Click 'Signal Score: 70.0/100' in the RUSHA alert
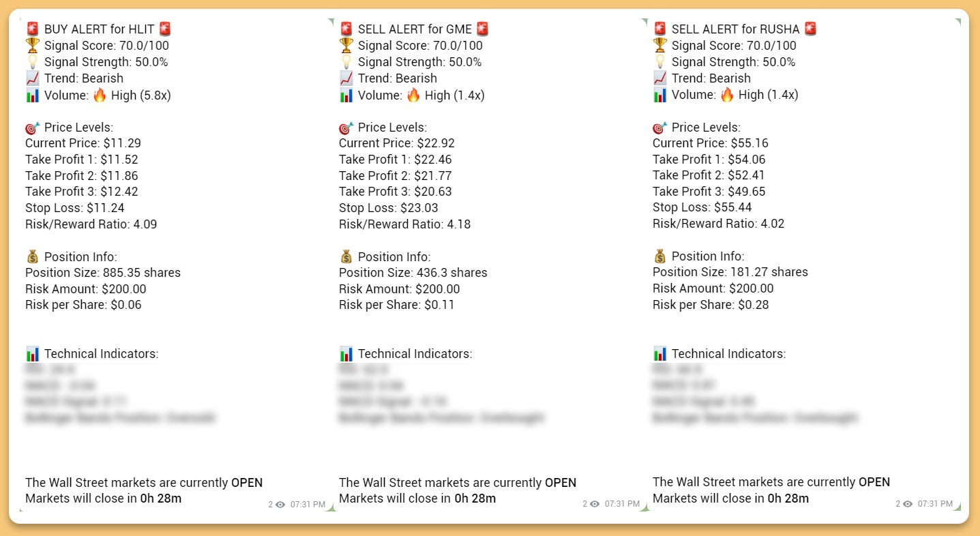 [734, 46]
